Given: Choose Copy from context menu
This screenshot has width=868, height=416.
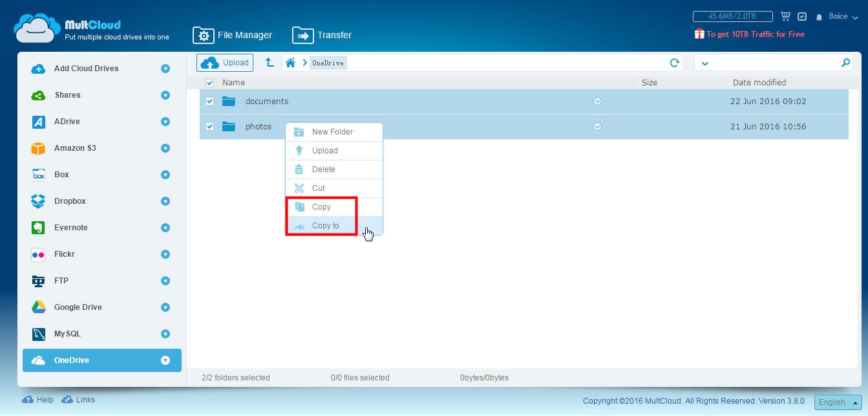Looking at the screenshot, I should pos(334,207).
